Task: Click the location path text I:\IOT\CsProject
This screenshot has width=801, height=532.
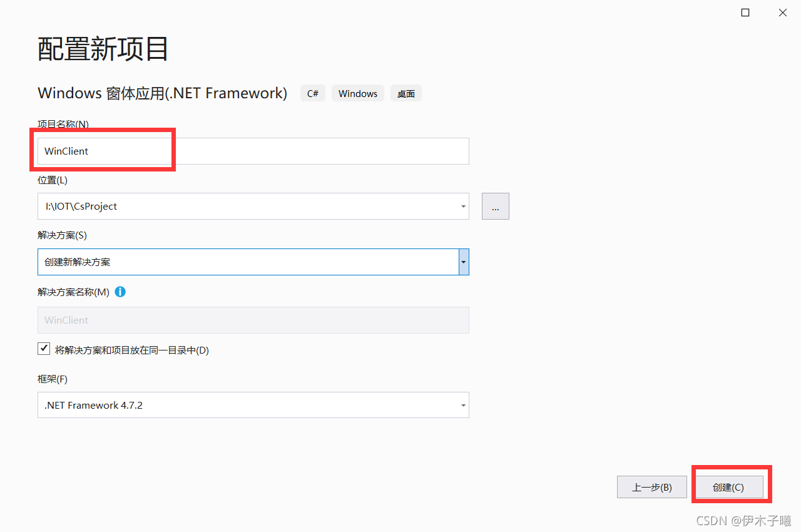Action: [81, 206]
